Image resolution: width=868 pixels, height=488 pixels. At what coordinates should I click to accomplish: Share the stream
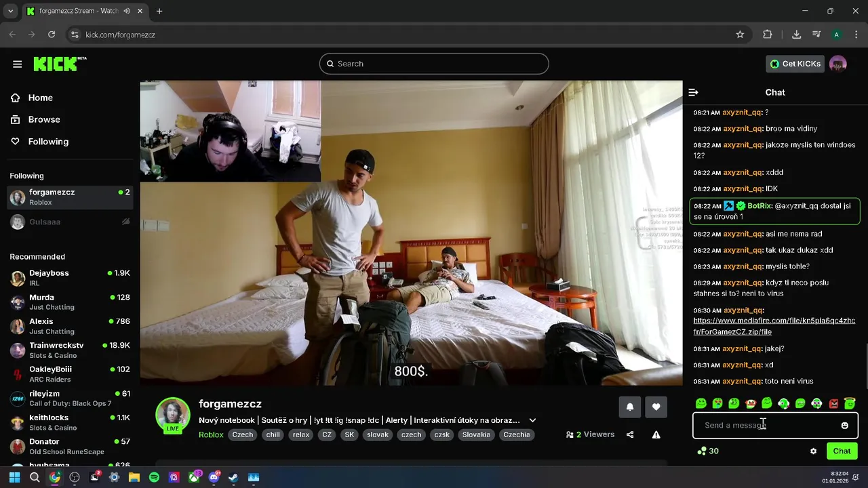[x=630, y=434]
